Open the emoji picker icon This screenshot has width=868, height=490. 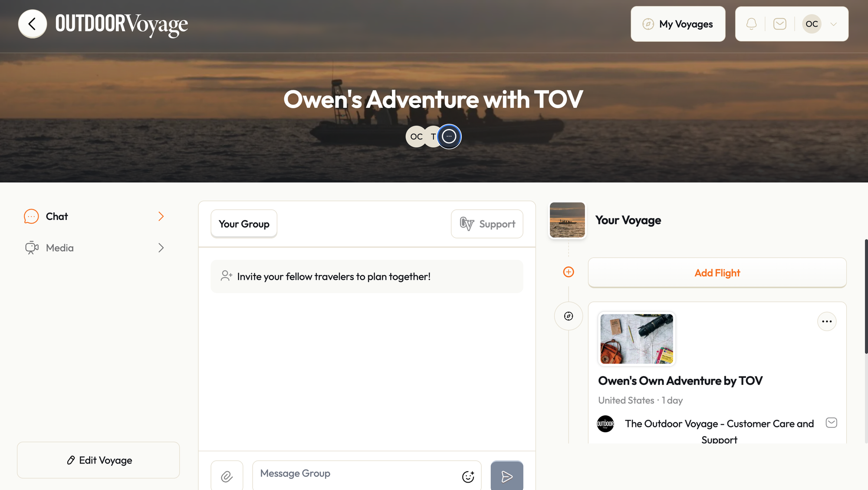click(468, 477)
